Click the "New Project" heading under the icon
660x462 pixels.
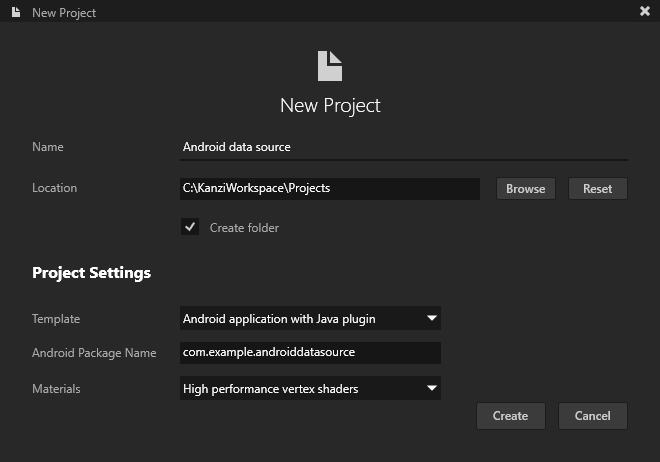point(330,105)
